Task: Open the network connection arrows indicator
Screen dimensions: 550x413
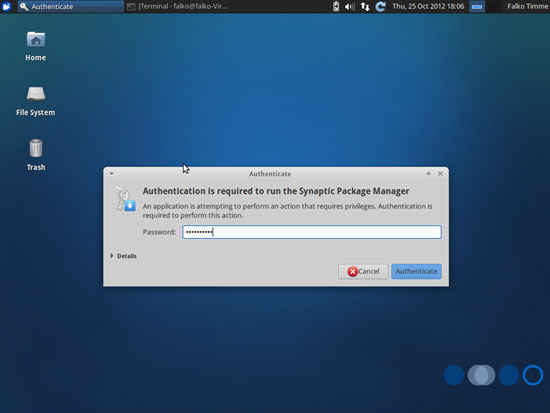Action: pyautogui.click(x=365, y=6)
